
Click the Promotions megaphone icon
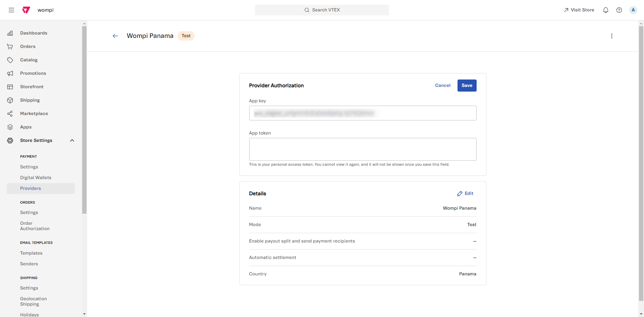click(x=10, y=73)
